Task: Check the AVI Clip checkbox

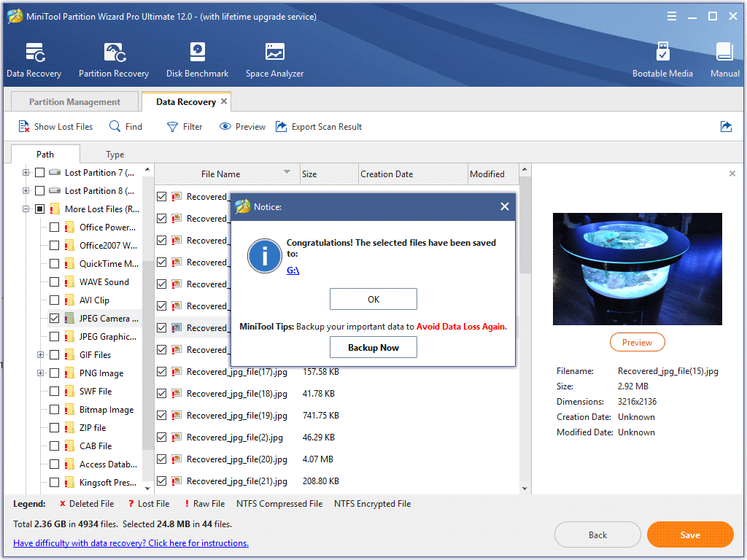Action: tap(54, 300)
